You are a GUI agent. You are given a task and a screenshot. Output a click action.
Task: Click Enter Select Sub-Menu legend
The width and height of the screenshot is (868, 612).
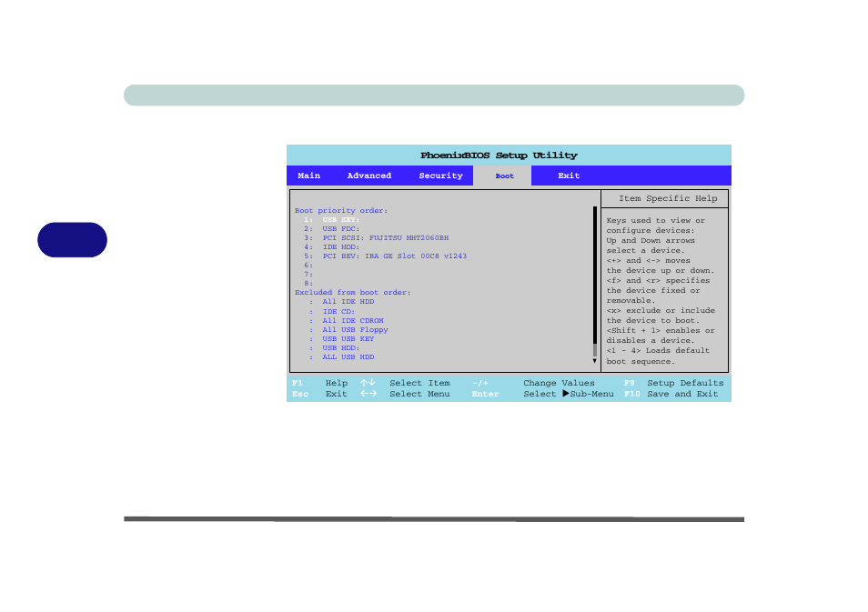543,394
